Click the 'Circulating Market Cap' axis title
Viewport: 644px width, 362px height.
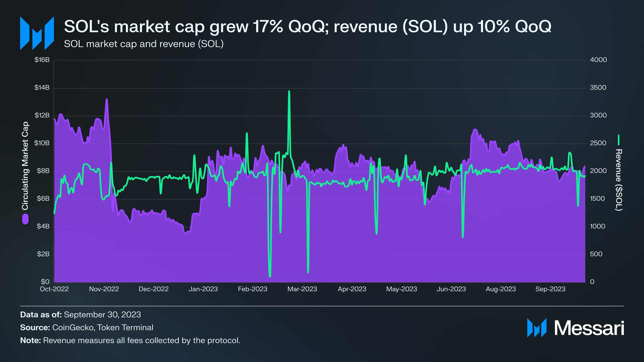tap(25, 166)
